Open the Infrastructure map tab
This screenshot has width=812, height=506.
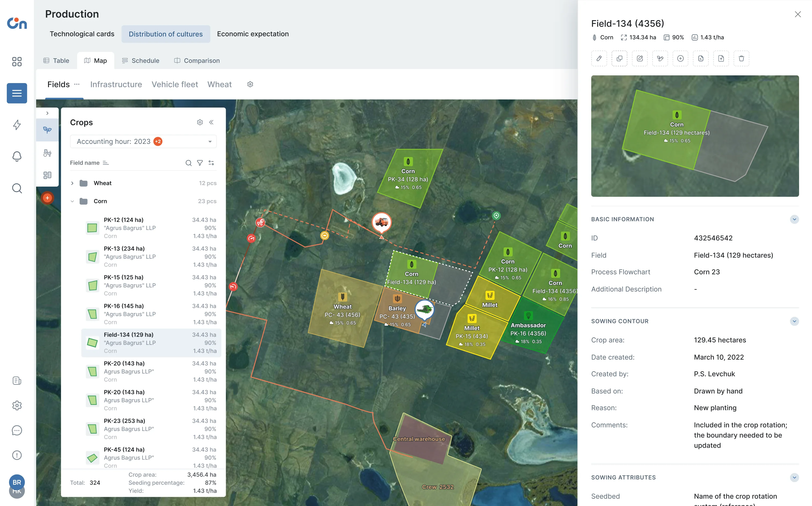[116, 84]
